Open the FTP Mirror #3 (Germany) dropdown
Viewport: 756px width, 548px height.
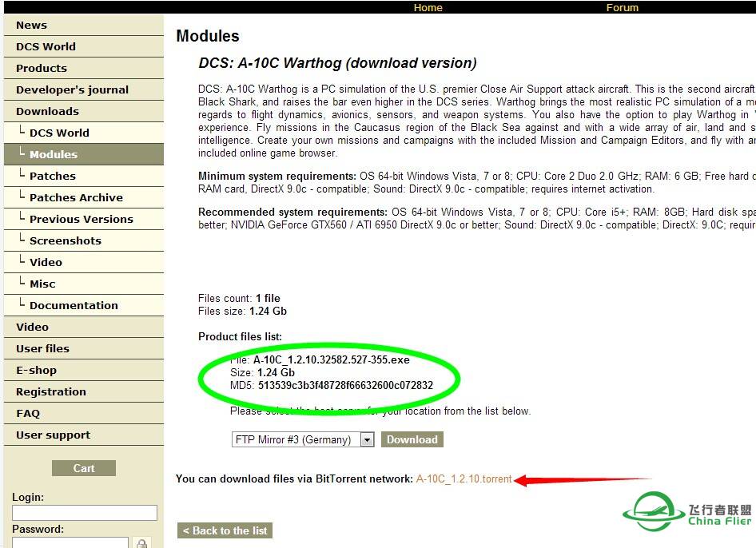pyautogui.click(x=303, y=439)
